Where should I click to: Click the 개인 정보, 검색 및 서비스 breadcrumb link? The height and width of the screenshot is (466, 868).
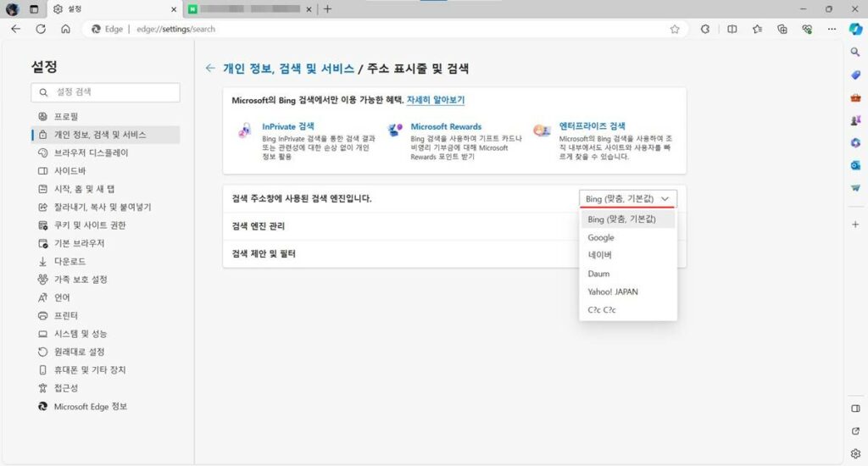pos(288,68)
